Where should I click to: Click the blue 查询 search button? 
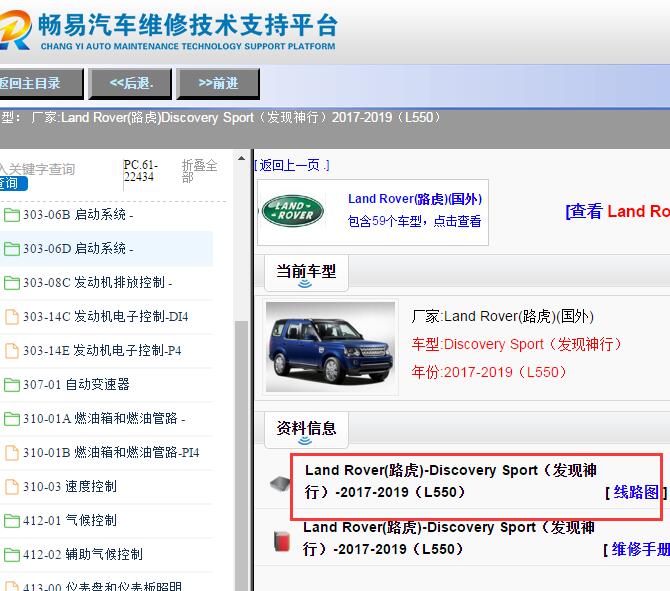(x=13, y=184)
